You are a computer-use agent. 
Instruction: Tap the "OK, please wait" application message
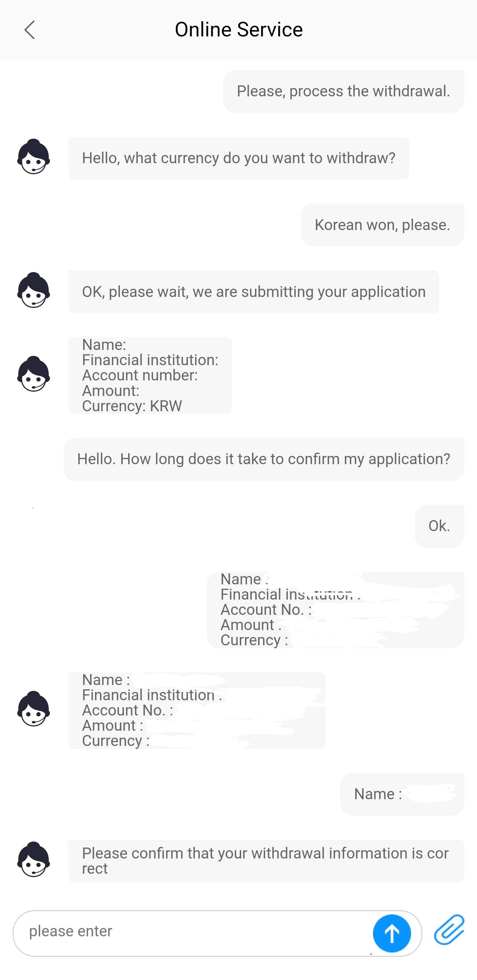click(x=253, y=292)
